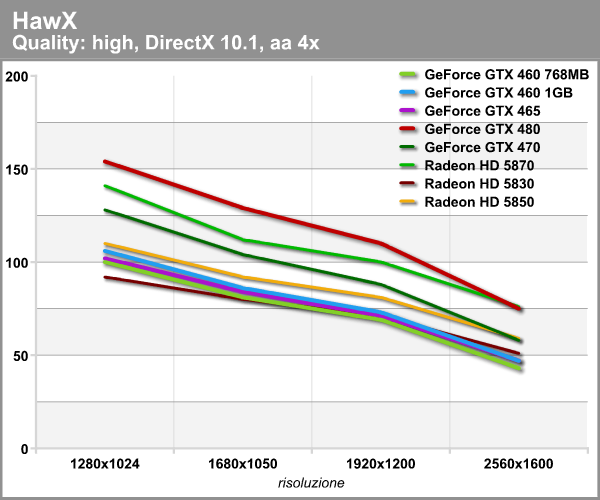Click the dark red HD 5830 line start at 1280x1024
The height and width of the screenshot is (500, 600).
(x=105, y=277)
